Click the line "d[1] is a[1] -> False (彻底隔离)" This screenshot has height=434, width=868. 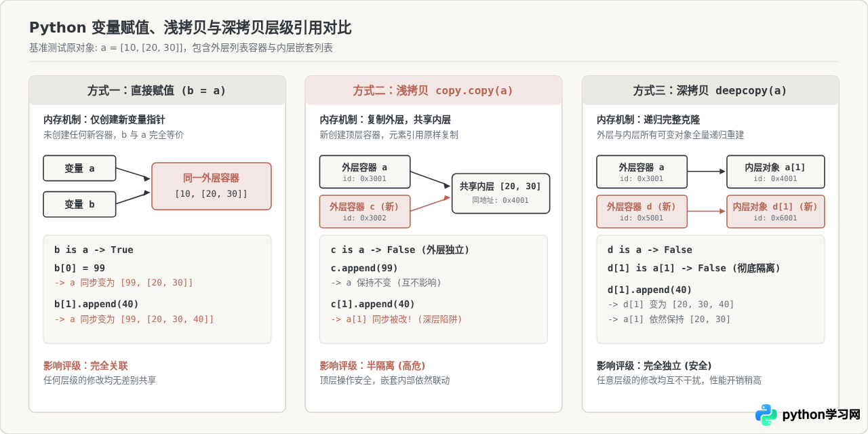point(694,268)
